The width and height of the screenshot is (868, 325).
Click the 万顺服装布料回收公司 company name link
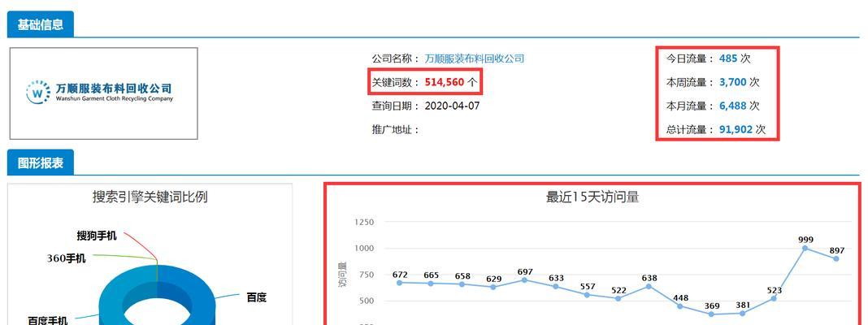[x=475, y=58]
